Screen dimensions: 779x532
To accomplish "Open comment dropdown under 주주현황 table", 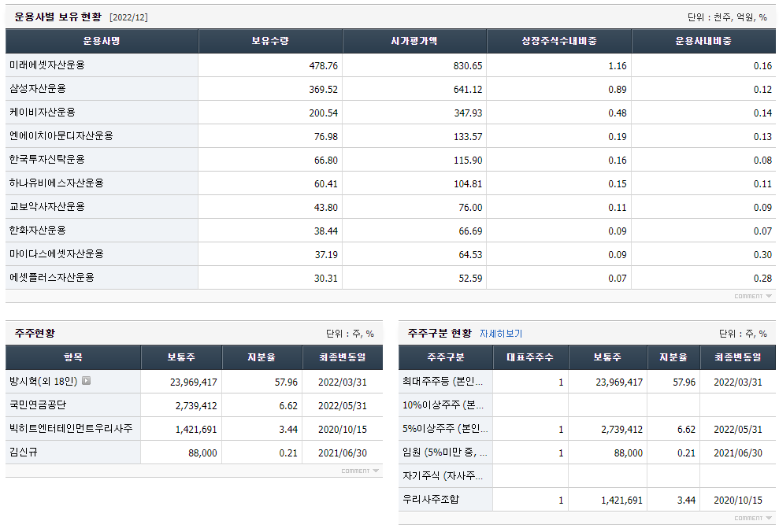I will tap(360, 471).
